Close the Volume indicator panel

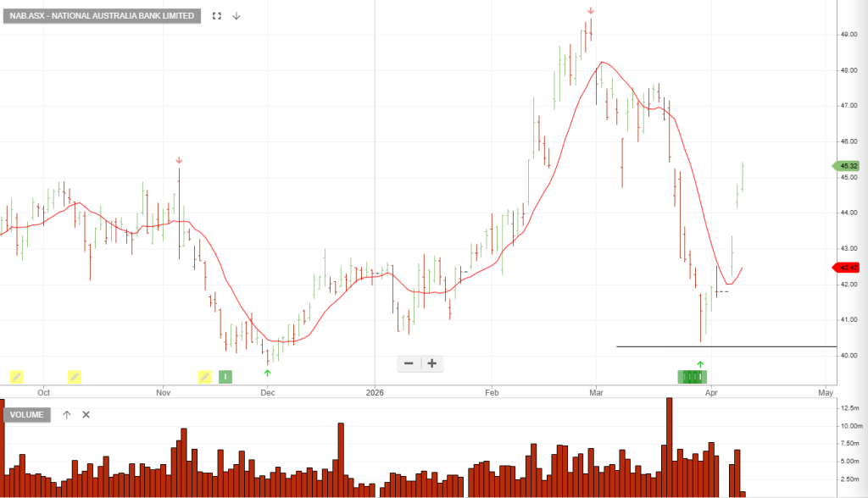pos(86,414)
